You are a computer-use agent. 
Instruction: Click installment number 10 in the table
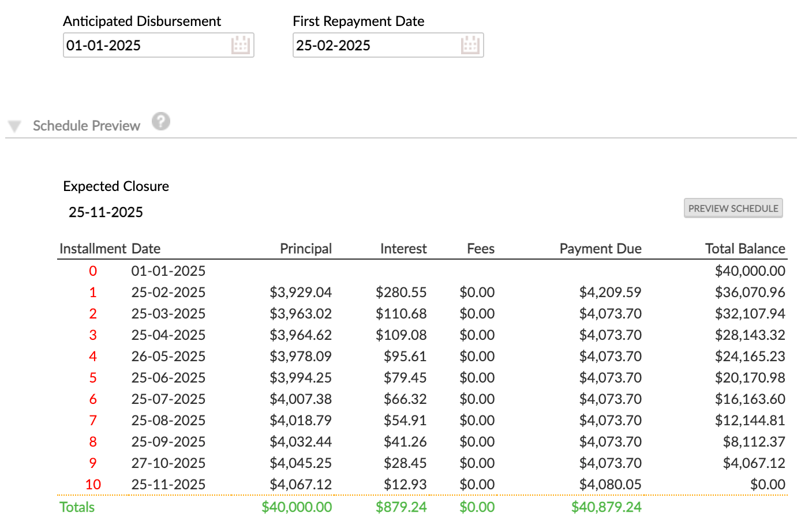[x=93, y=485]
